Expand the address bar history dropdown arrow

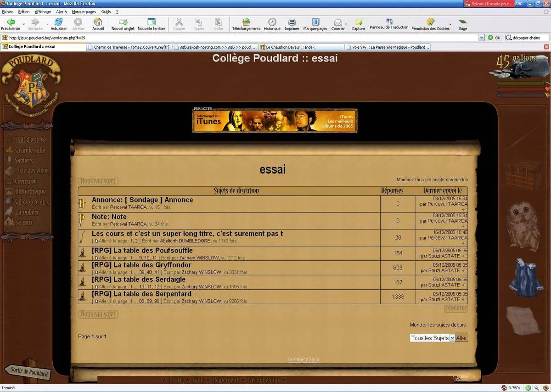tap(482, 38)
